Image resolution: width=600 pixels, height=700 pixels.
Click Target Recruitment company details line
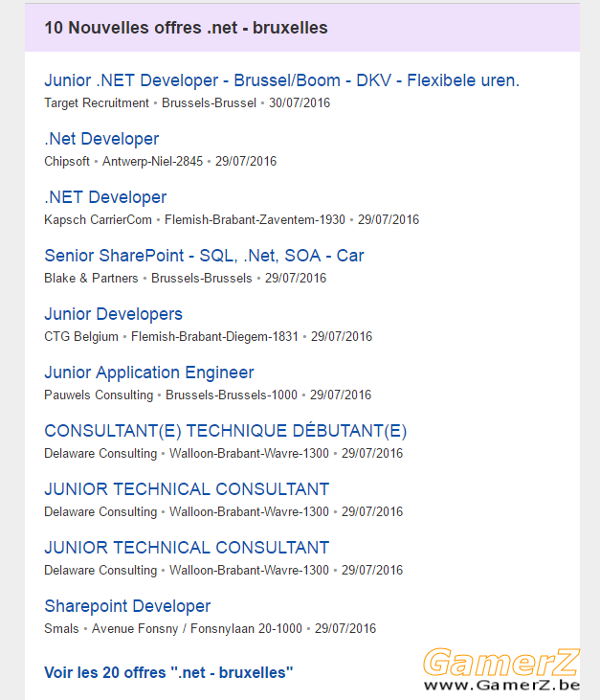[187, 103]
